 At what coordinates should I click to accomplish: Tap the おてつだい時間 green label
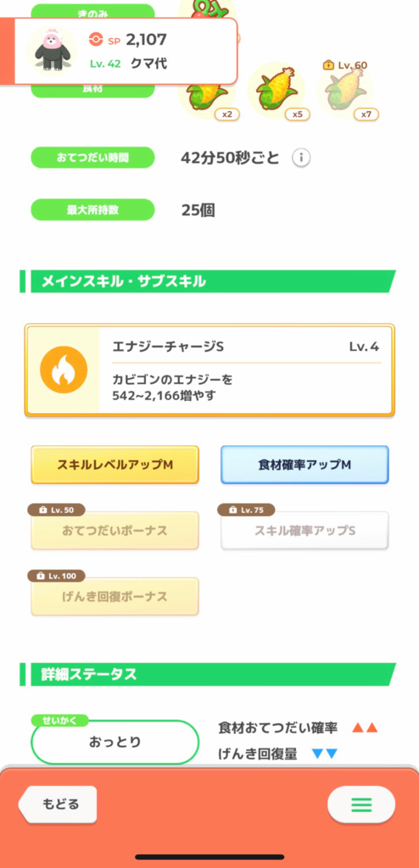click(92, 158)
